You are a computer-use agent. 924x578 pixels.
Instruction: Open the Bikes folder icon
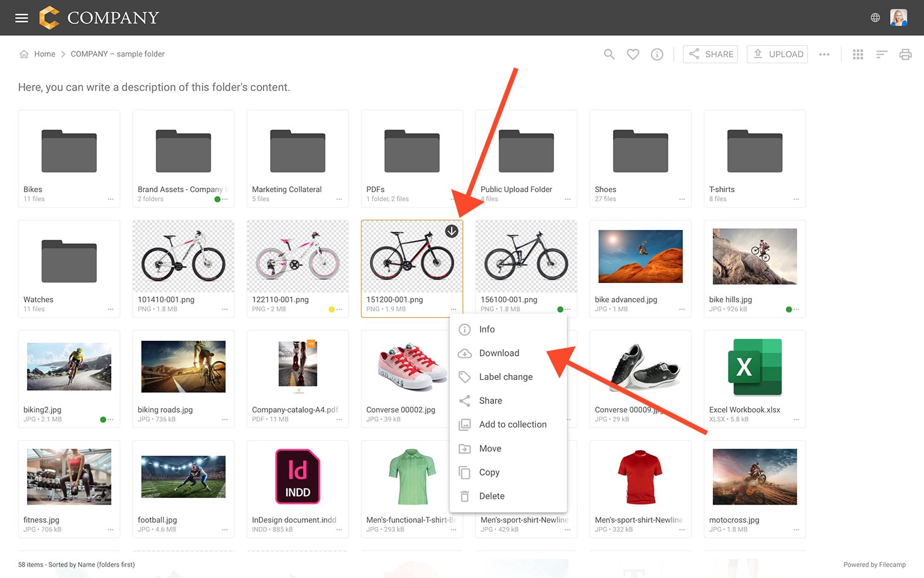69,151
